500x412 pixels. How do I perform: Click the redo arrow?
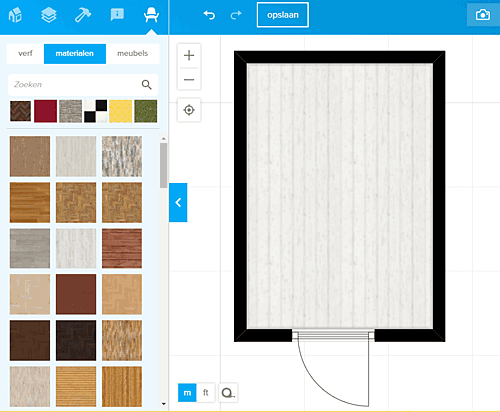pyautogui.click(x=236, y=15)
